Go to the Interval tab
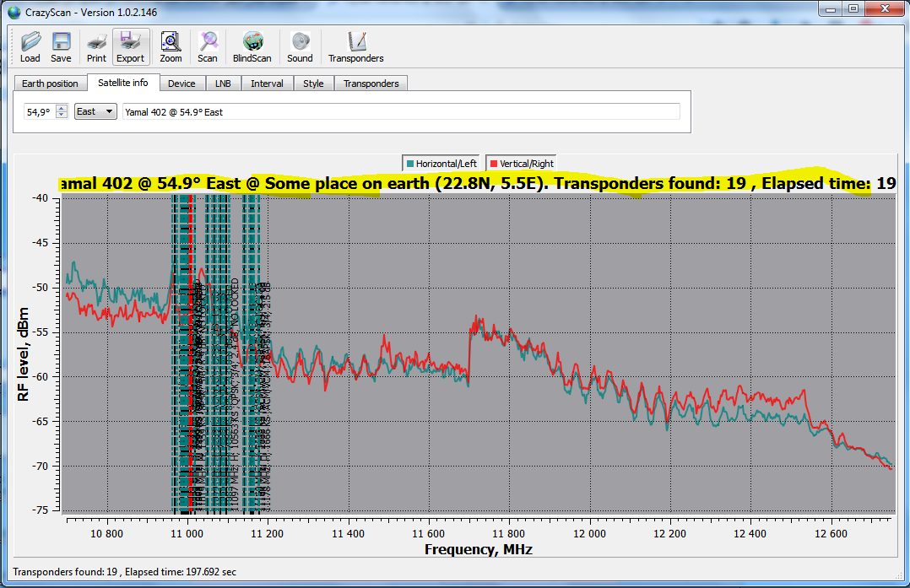Viewport: 910px width, 588px height. point(267,84)
